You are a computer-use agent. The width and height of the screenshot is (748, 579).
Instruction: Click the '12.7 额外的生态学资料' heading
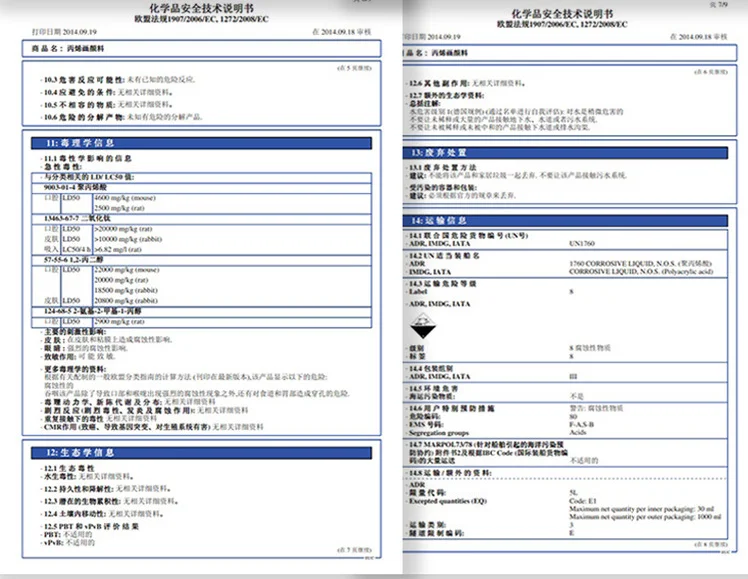[x=447, y=95]
